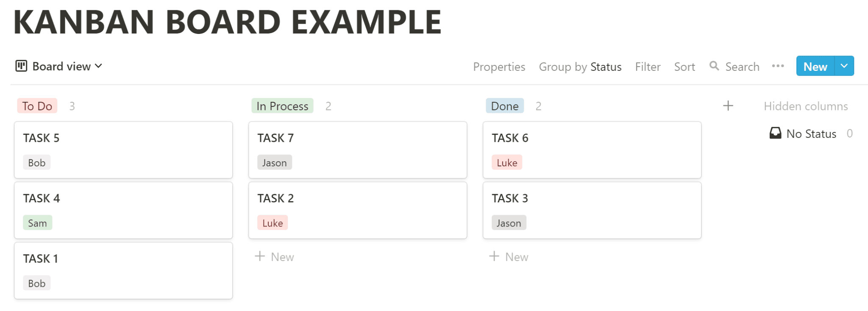Screen dimensions: 868x311
Task: Click the pink To Do status badge
Action: coord(37,106)
